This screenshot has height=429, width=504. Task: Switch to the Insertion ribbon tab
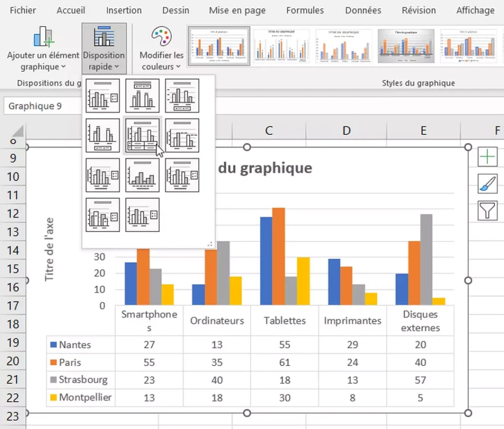(124, 10)
